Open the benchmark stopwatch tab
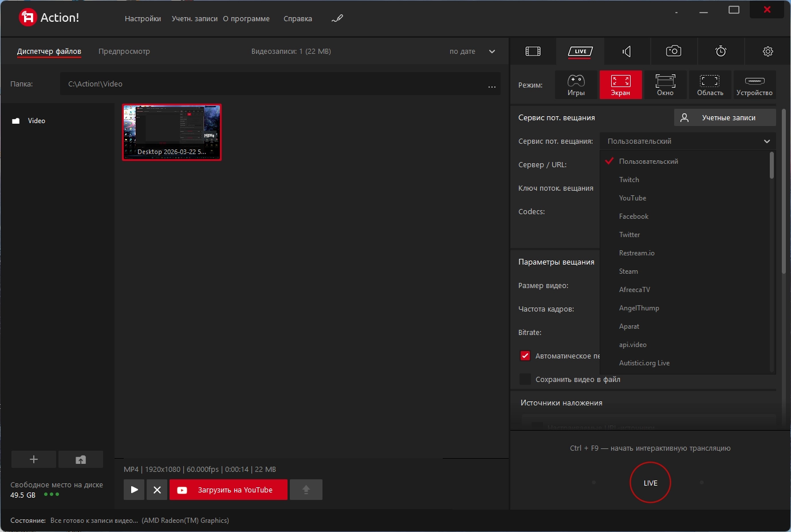The width and height of the screenshot is (791, 532). pyautogui.click(x=721, y=52)
